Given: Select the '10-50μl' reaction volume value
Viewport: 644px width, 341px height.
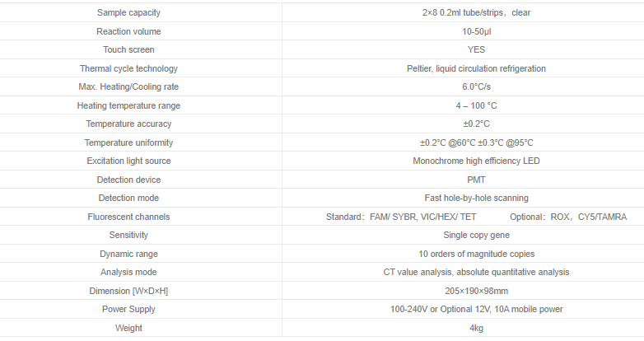Looking at the screenshot, I should click(476, 31).
